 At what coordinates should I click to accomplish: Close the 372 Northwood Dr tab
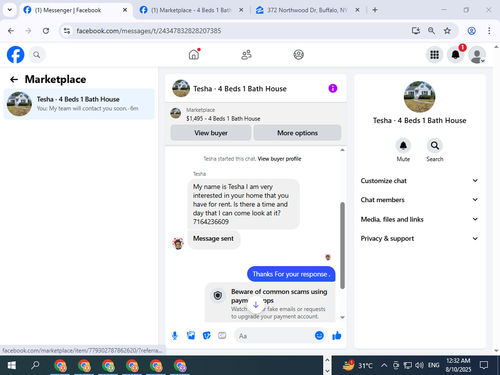click(x=357, y=10)
